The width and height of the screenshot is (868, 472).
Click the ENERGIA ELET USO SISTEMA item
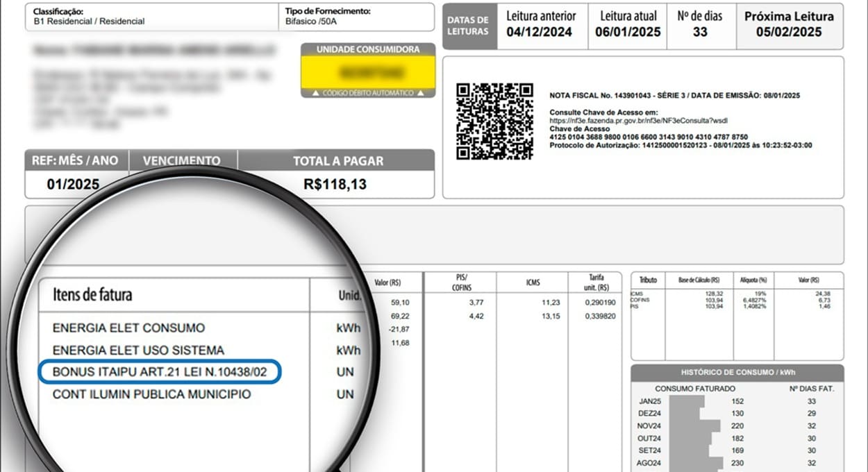click(138, 350)
